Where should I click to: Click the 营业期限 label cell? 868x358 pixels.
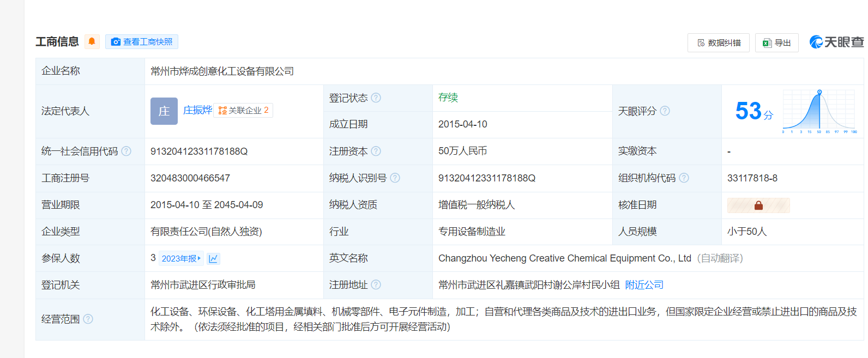click(90, 205)
